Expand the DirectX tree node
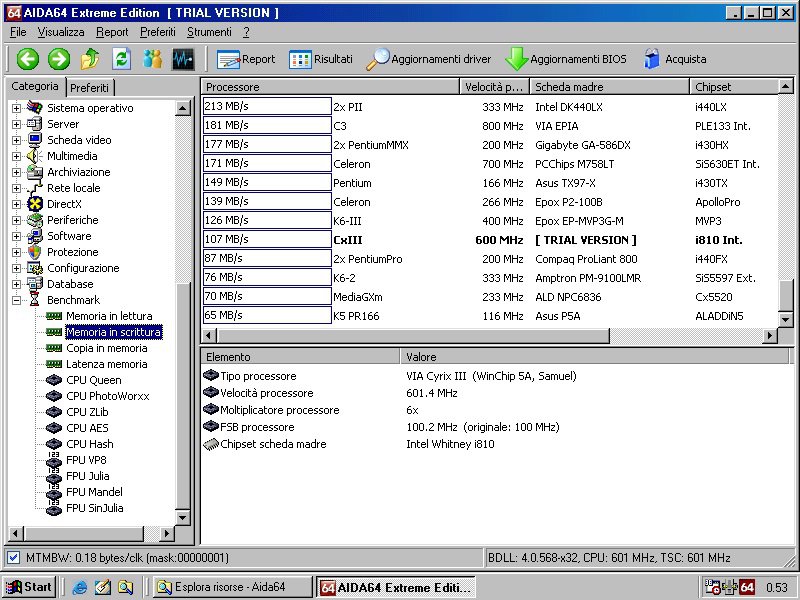Image resolution: width=800 pixels, height=600 pixels. (16, 204)
